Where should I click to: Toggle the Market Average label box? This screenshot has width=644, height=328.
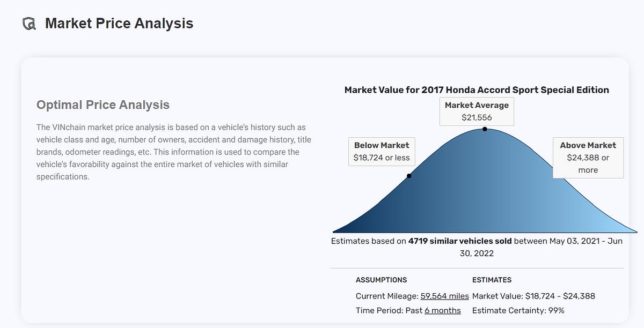point(477,111)
